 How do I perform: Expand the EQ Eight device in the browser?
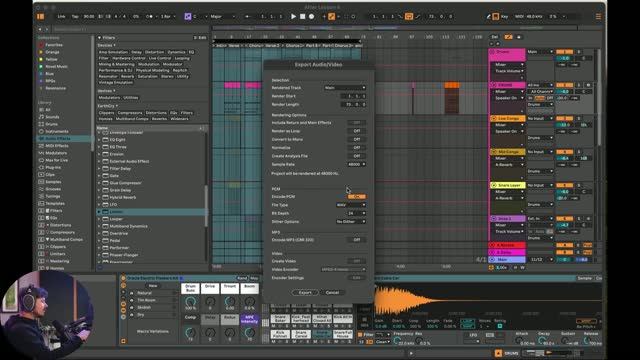(x=99, y=140)
